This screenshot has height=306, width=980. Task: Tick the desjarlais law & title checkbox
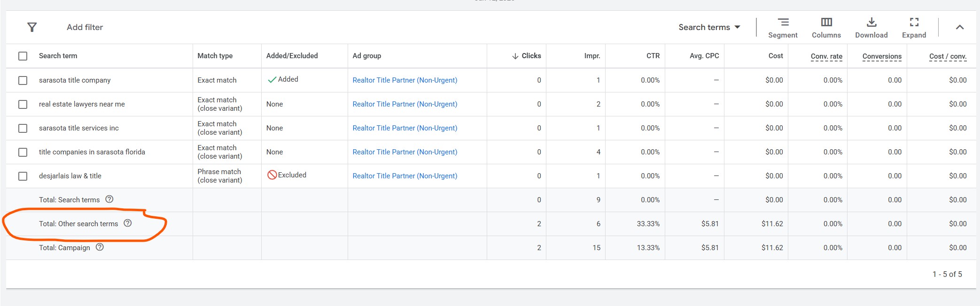[23, 176]
